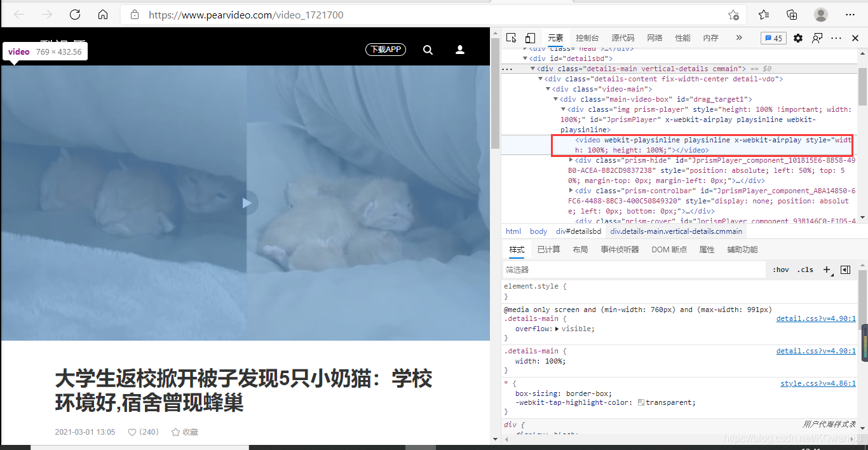Open the 已计算 pane tab
Viewport: 868px width, 450px height.
[548, 250]
